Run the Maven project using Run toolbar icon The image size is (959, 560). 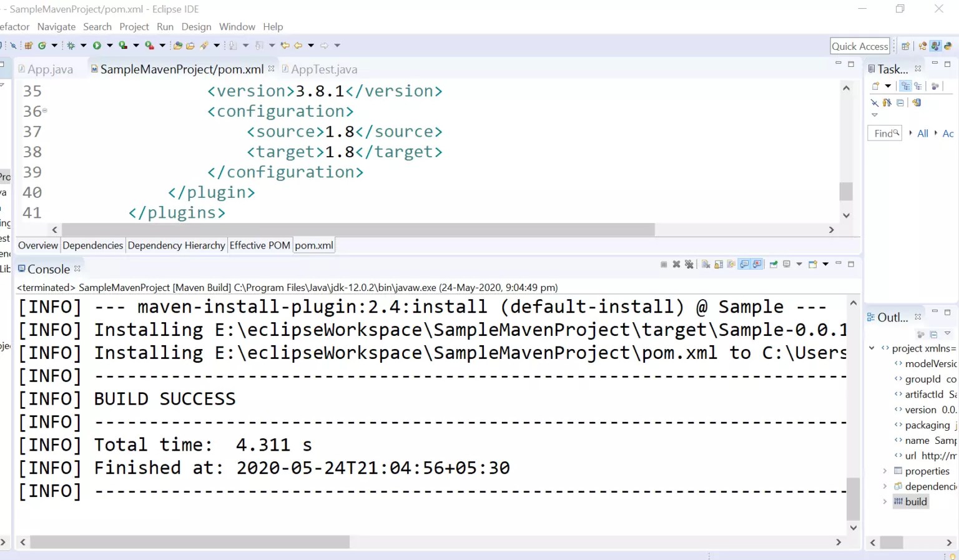click(x=97, y=45)
